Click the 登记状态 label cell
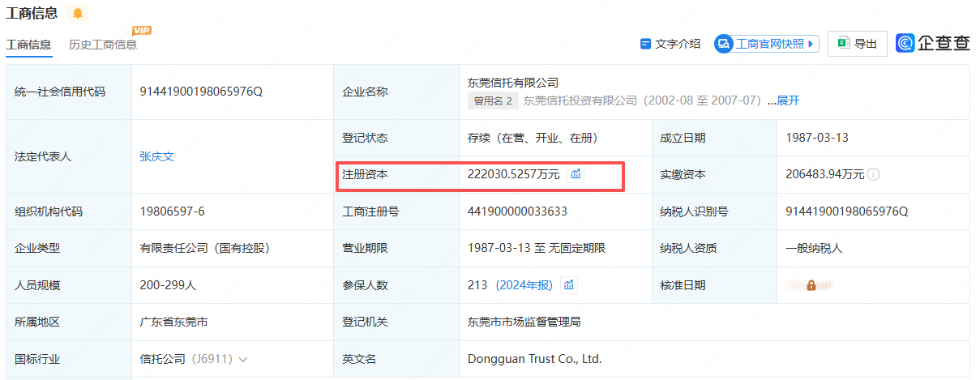980x380 pixels. [x=396, y=138]
